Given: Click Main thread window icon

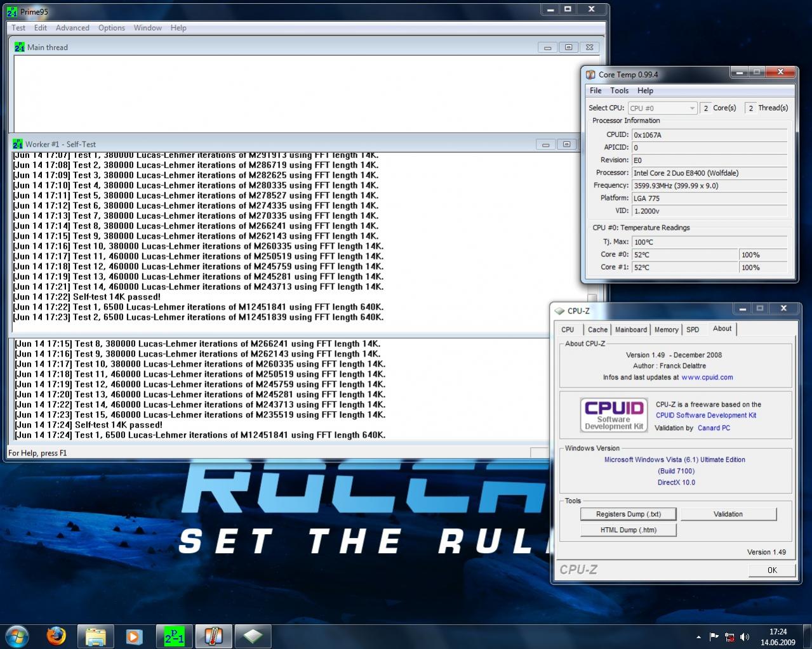Looking at the screenshot, I should pos(19,47).
